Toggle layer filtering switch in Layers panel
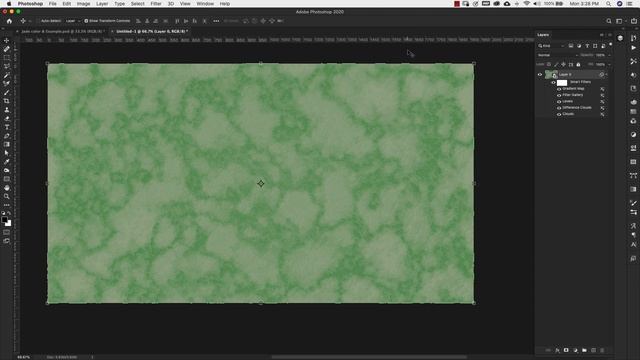The height and width of the screenshot is (360, 640). [x=611, y=44]
